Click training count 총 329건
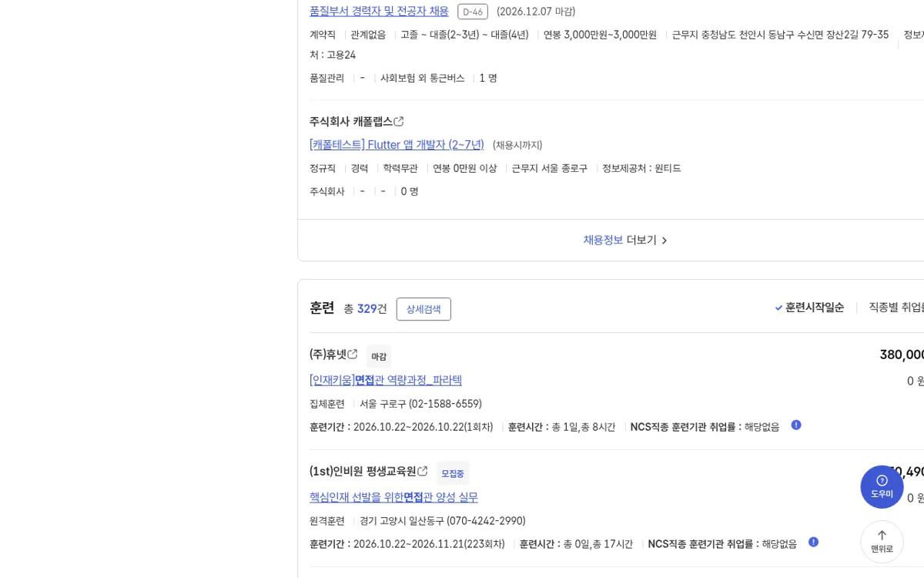This screenshot has width=924, height=578. click(365, 308)
